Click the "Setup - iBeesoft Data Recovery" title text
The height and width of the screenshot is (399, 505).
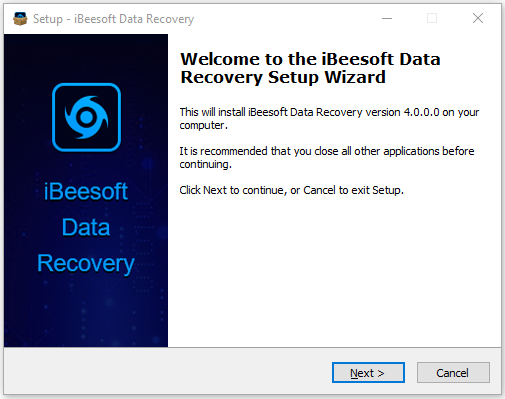pos(113,19)
